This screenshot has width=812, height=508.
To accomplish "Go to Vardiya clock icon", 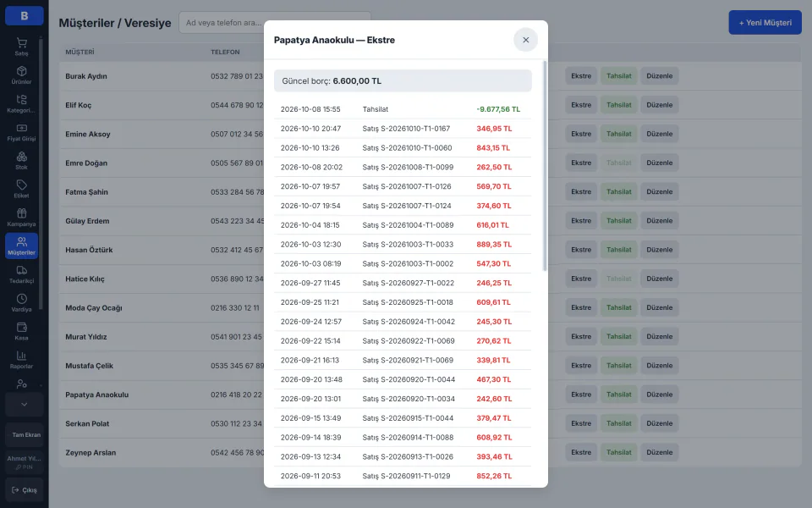I will click(x=21, y=303).
